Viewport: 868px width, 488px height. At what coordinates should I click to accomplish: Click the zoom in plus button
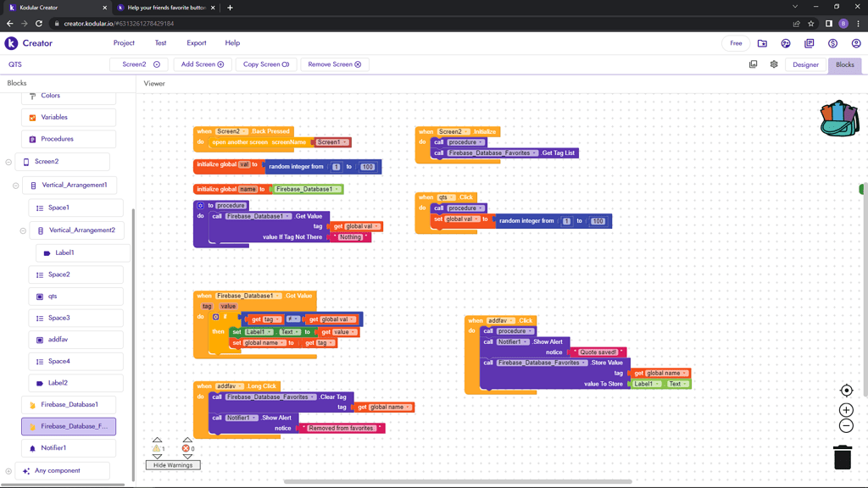click(845, 410)
